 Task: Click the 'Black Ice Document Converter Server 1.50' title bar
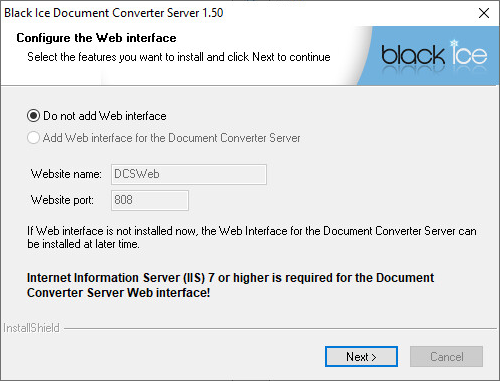pyautogui.click(x=113, y=13)
